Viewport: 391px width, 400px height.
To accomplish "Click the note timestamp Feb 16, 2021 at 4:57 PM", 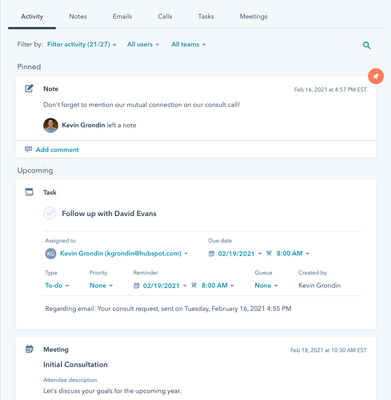I will tap(330, 90).
